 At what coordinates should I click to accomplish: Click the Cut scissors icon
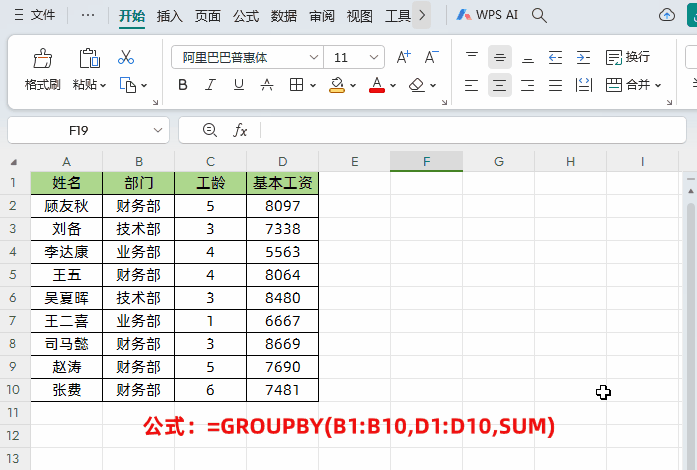coord(126,57)
